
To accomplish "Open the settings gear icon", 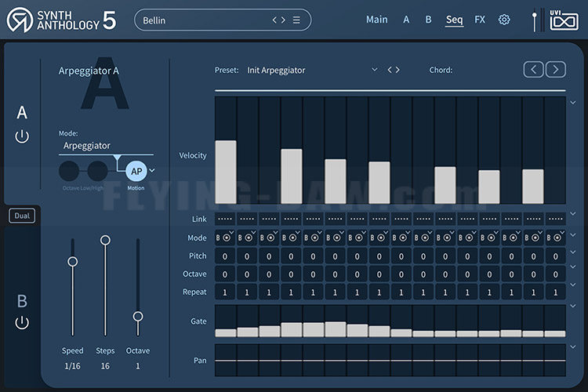I will tap(504, 20).
